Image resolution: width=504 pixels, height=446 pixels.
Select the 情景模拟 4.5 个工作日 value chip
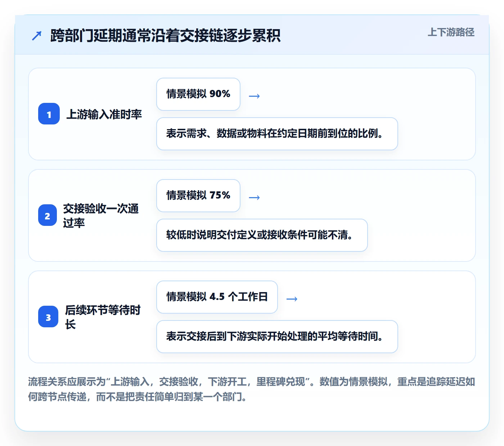point(217,297)
